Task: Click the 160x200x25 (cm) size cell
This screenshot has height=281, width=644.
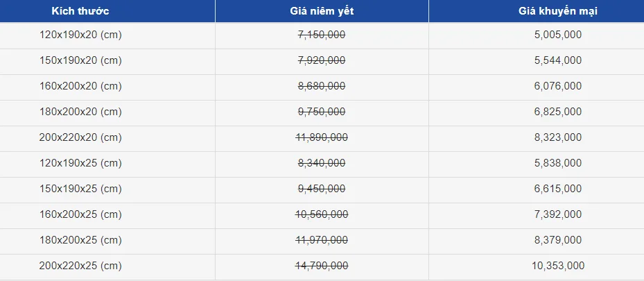Action: pyautogui.click(x=80, y=214)
